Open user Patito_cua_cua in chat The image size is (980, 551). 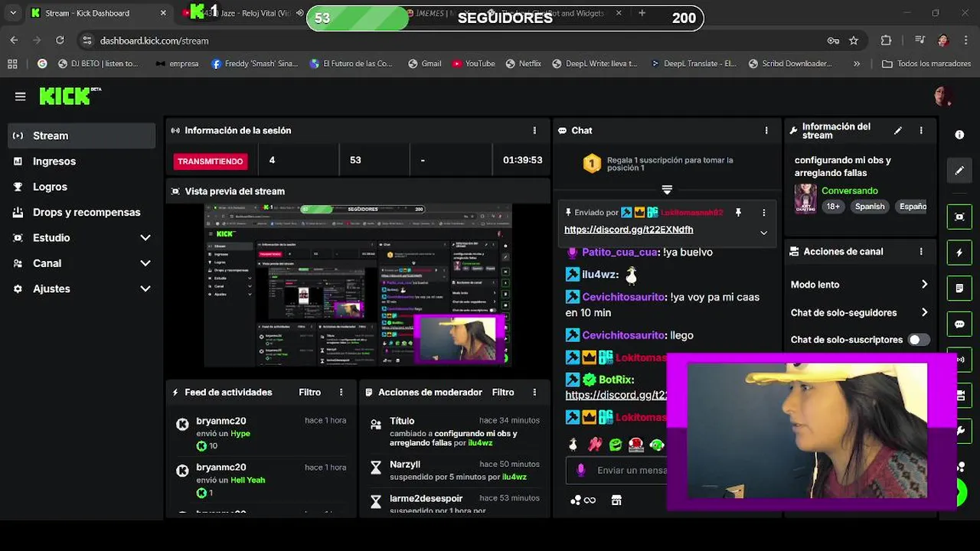[x=620, y=253]
